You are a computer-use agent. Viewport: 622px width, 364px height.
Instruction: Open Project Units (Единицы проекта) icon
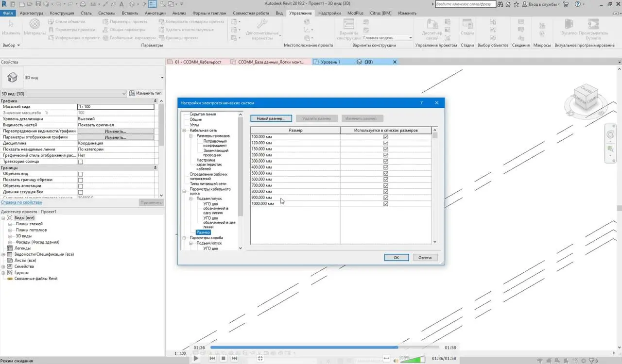[x=161, y=37]
